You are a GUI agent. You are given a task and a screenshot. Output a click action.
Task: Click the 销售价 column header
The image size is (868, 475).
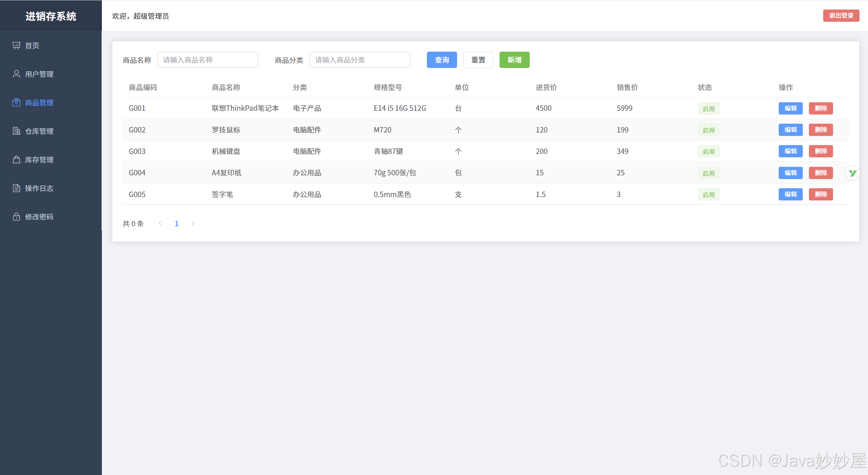[627, 88]
